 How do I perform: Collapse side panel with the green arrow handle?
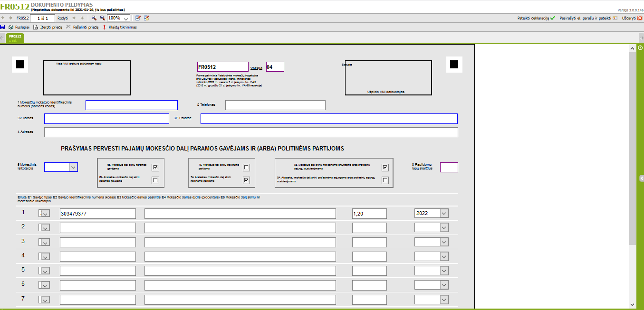641,178
